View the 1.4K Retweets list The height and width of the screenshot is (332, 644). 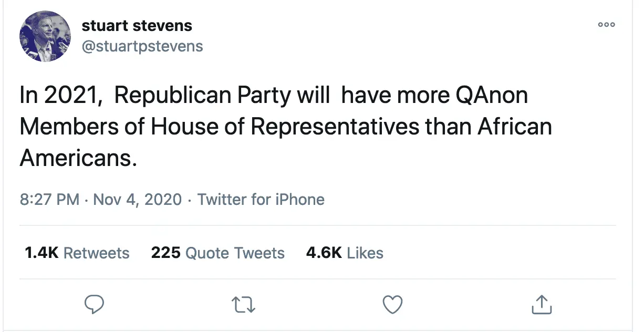77,253
